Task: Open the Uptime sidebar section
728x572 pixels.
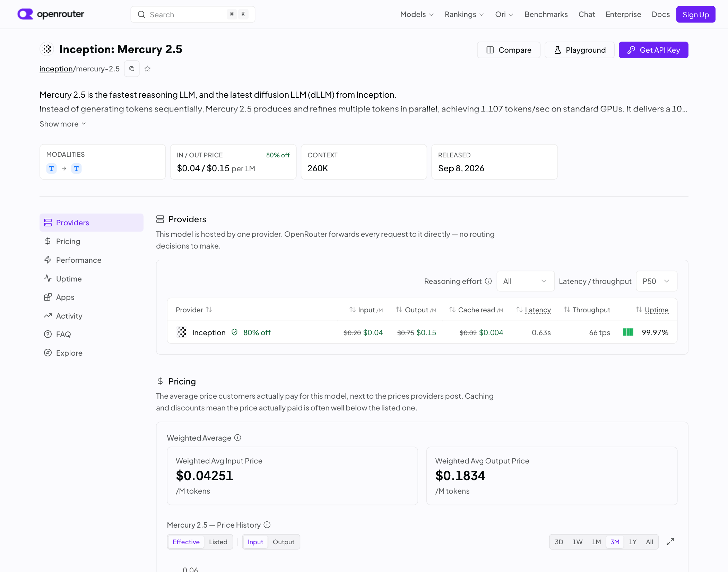Action: tap(91, 279)
